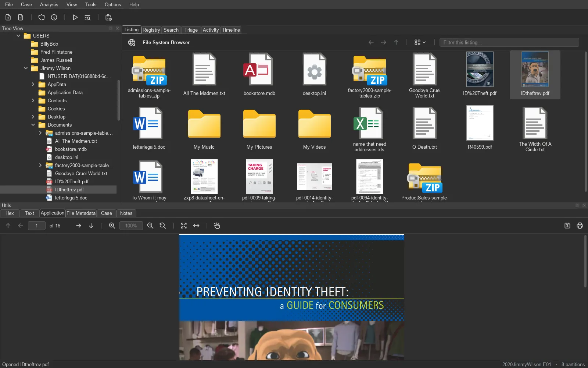Reset zoom in the PDF viewer
588x368 pixels.
(163, 226)
